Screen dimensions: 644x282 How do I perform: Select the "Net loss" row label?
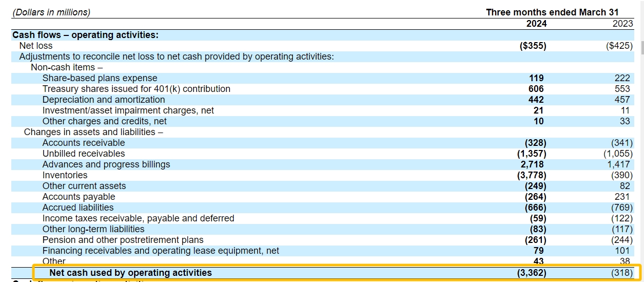point(36,46)
